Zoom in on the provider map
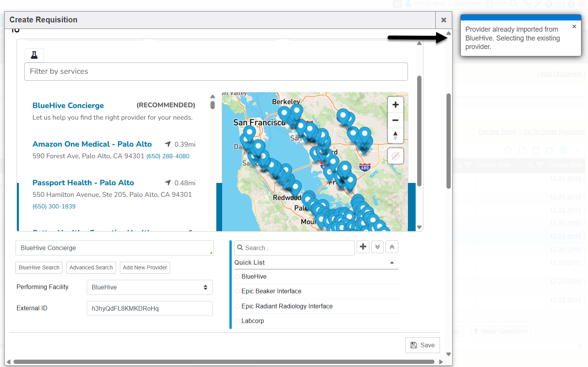This screenshot has width=588, height=367. 395,105
